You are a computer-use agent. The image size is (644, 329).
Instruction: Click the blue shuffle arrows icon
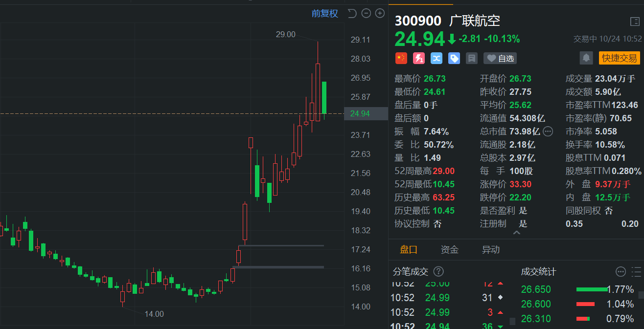(x=437, y=58)
